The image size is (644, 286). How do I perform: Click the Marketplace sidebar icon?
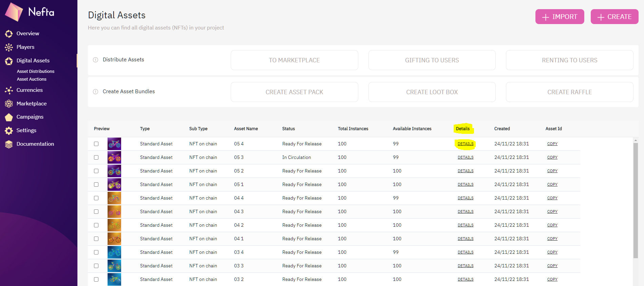pos(9,104)
